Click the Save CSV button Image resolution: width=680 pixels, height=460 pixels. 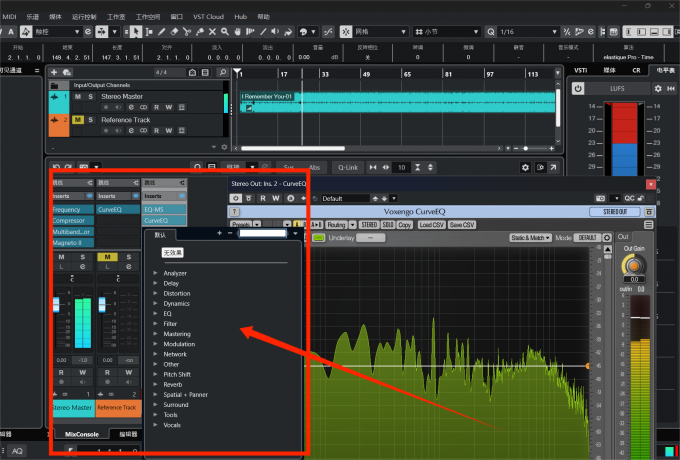click(x=462, y=225)
